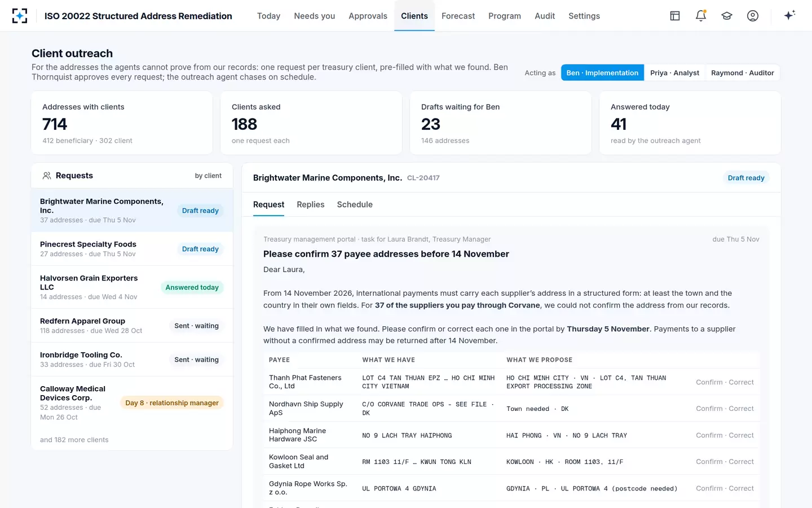Select Pinecrest Specialty Foods request

click(132, 249)
